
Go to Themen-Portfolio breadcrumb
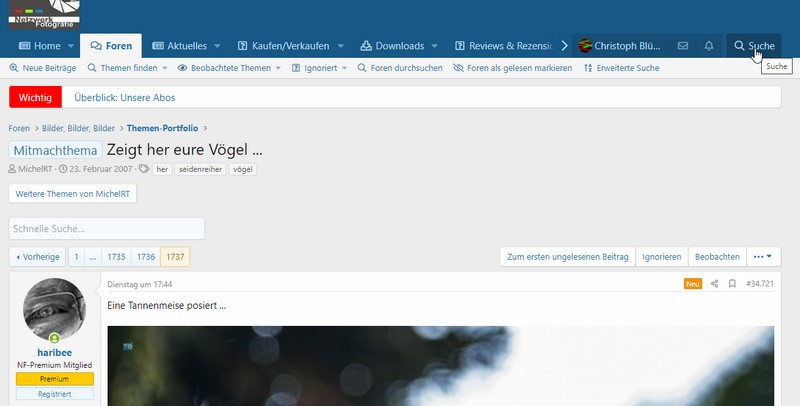(x=162, y=128)
